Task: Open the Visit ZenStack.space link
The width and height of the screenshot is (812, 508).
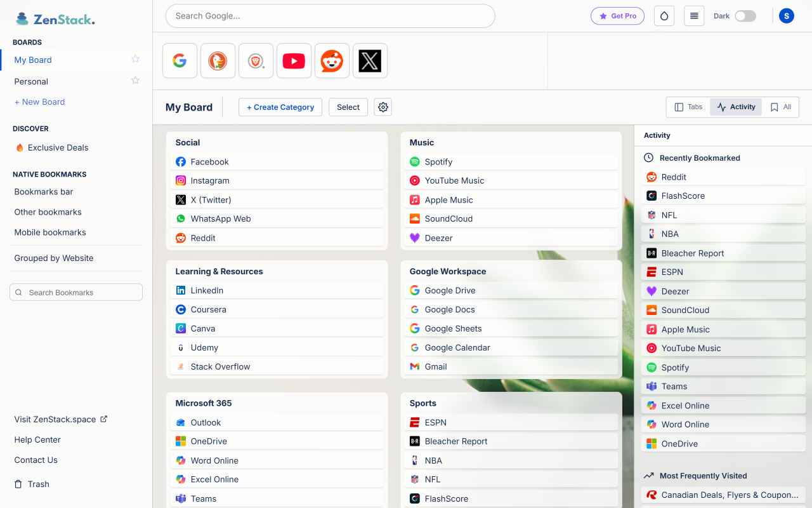Action: point(61,419)
